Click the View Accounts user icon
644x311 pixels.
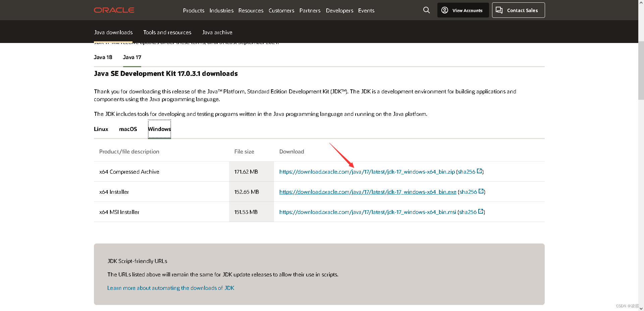445,10
